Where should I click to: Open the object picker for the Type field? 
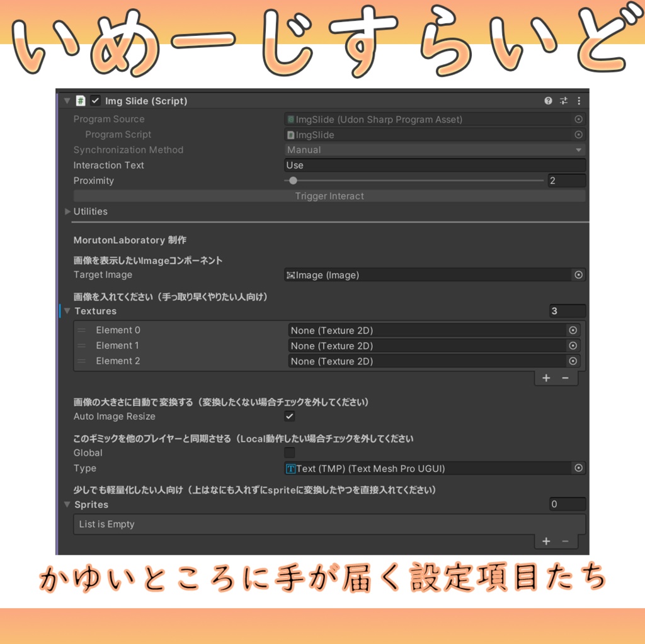click(578, 468)
